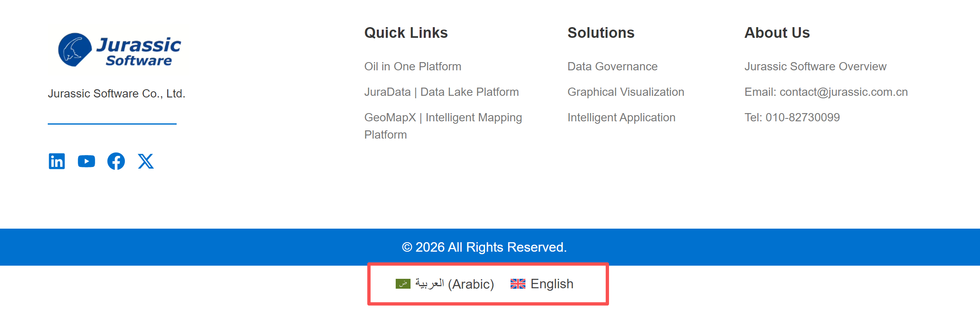Open Jurassic Software Overview page
This screenshot has width=980, height=315.
[x=815, y=67]
